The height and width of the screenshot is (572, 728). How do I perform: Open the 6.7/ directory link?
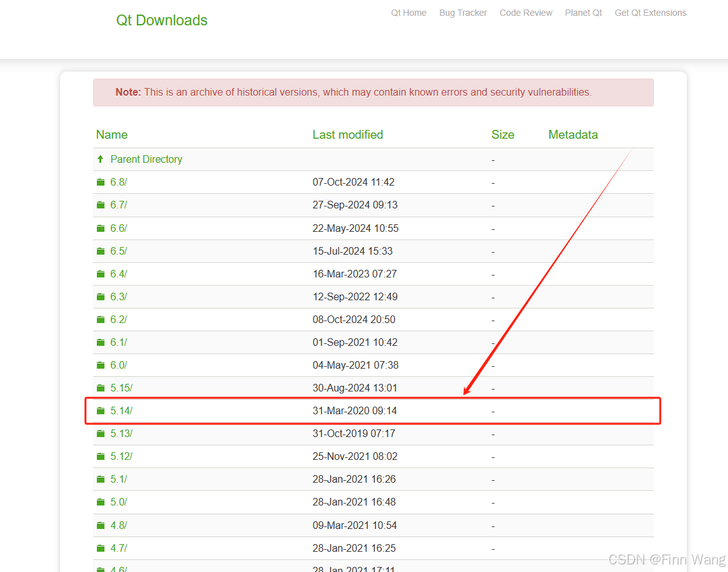tap(118, 205)
